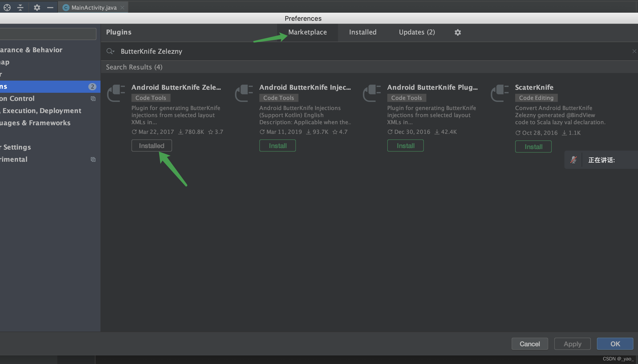Open Android ButterKnife Injec... plugin title
The height and width of the screenshot is (364, 638).
click(305, 87)
